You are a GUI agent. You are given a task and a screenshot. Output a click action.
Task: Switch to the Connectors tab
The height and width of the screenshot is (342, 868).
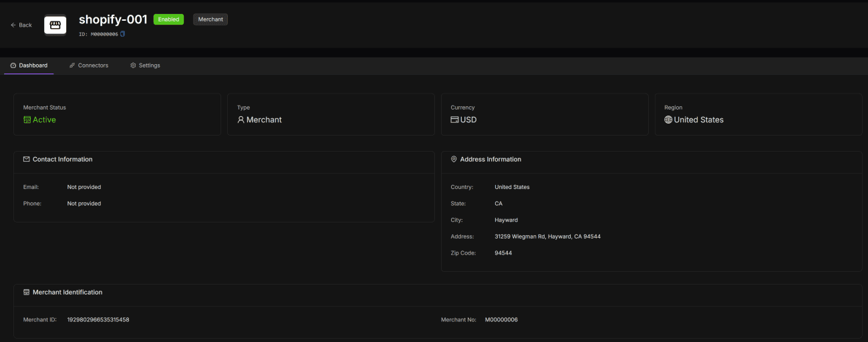click(89, 65)
